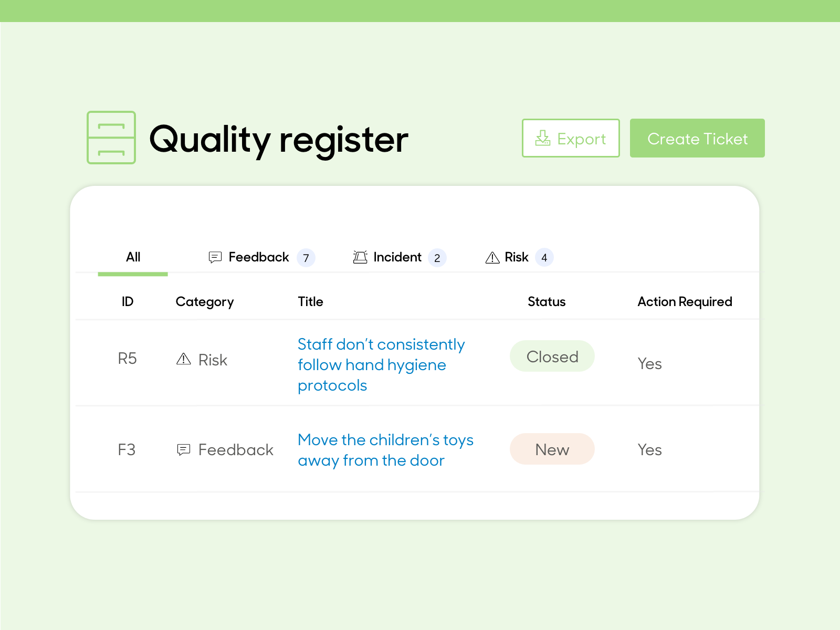840x630 pixels.
Task: Open the children's toys feedback link
Action: tap(385, 450)
